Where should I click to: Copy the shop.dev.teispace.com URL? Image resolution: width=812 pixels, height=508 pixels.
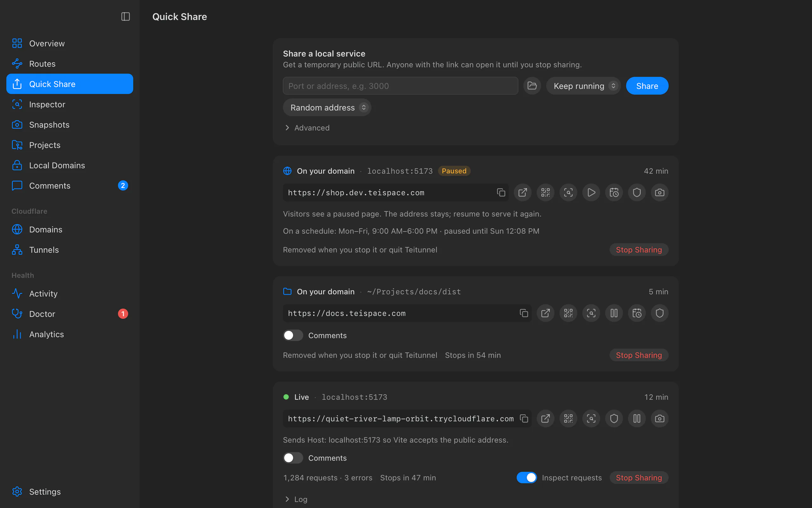click(501, 192)
